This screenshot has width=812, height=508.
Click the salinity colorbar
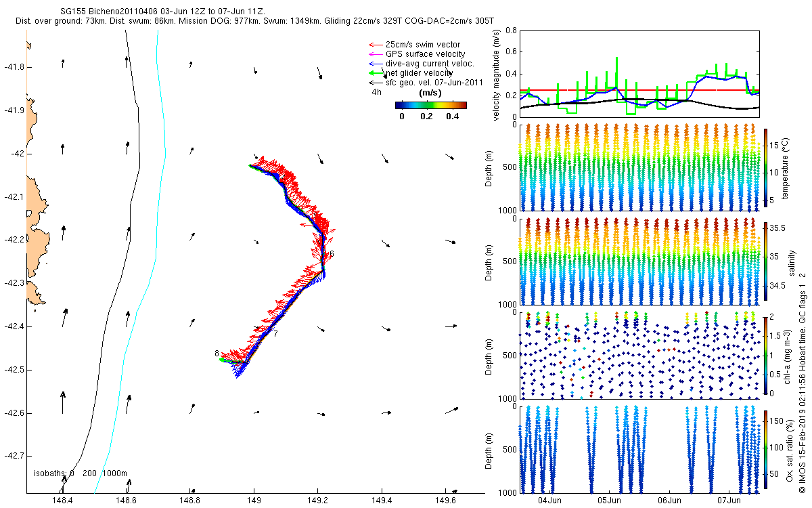click(765, 261)
